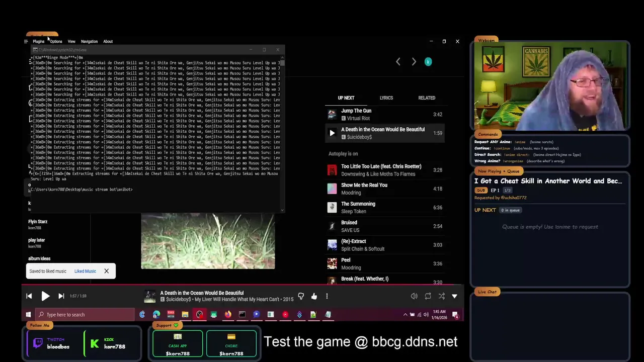Open the Options menu
644x362 pixels.
(56, 41)
